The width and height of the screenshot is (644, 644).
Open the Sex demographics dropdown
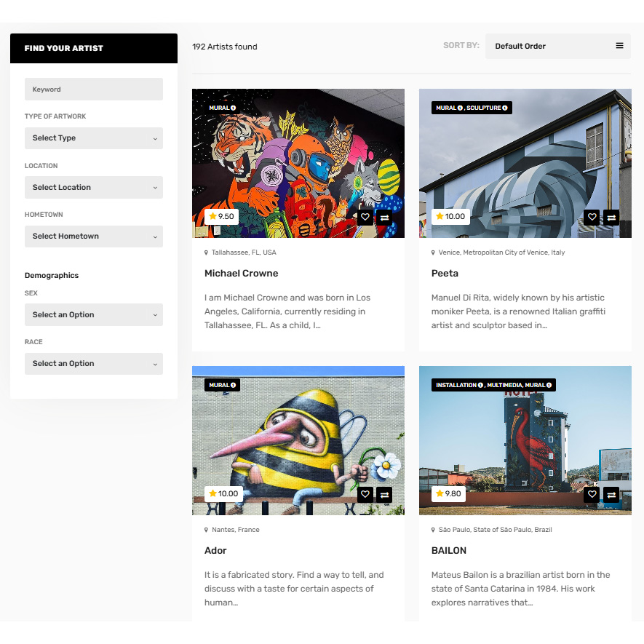tap(94, 315)
